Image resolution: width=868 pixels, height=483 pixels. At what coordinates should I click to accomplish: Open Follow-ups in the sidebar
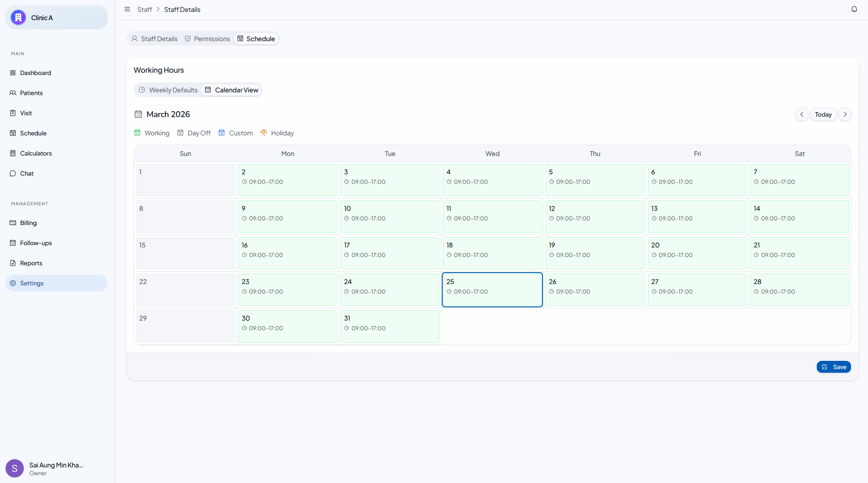[56, 243]
